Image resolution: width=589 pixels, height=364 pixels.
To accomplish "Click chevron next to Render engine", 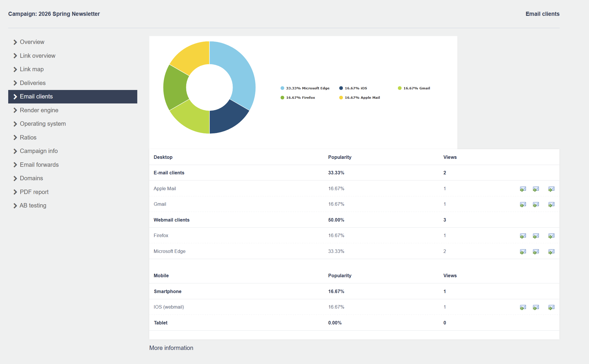I will [15, 110].
